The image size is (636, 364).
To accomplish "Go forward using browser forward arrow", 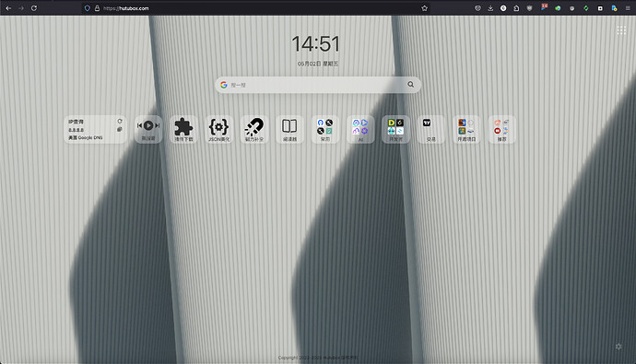I will pyautogui.click(x=21, y=8).
